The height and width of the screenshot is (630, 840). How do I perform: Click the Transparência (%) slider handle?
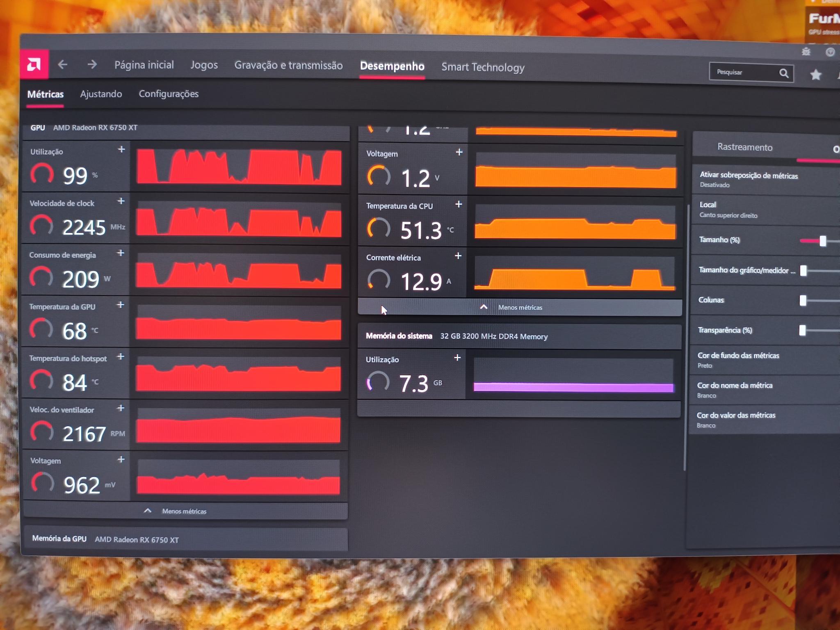point(803,331)
